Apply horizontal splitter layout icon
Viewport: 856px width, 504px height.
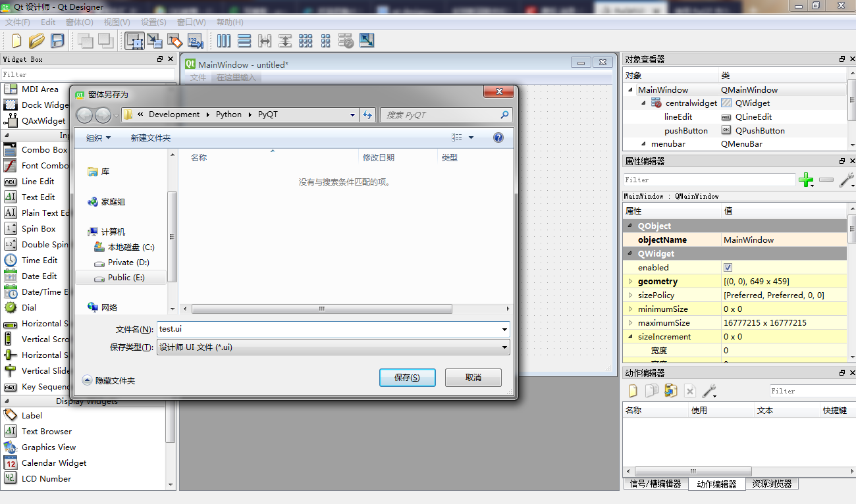pyautogui.click(x=265, y=41)
